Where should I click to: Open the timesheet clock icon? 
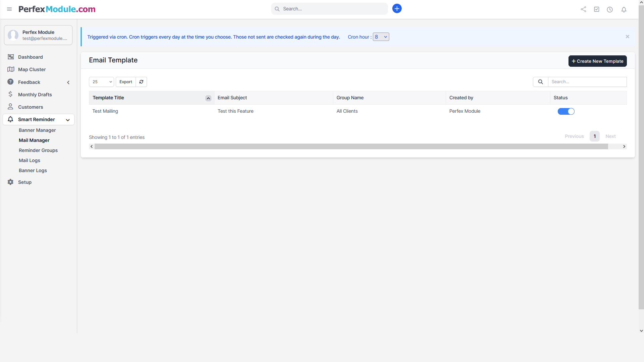[610, 9]
